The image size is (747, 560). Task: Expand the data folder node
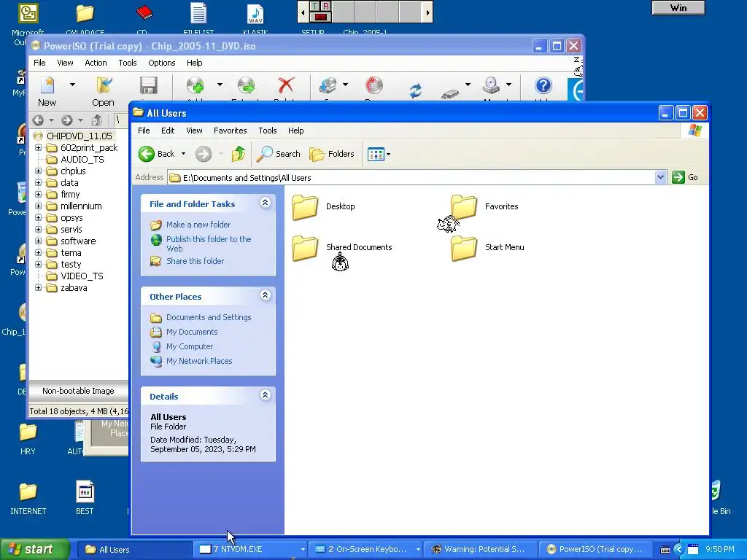[38, 183]
